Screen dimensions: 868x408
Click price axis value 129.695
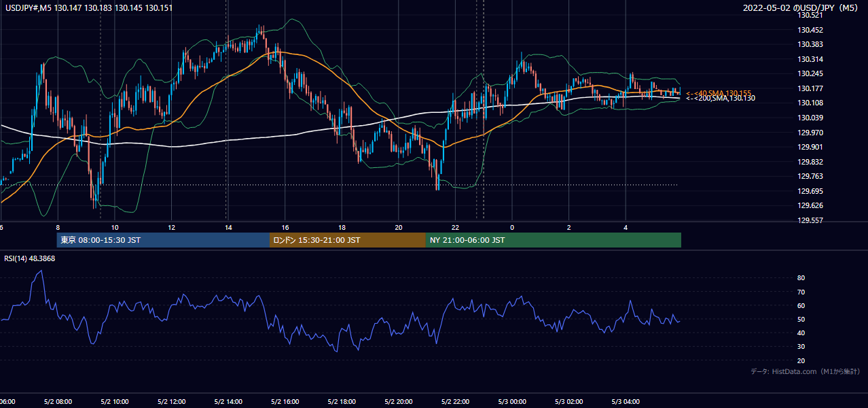pos(812,191)
